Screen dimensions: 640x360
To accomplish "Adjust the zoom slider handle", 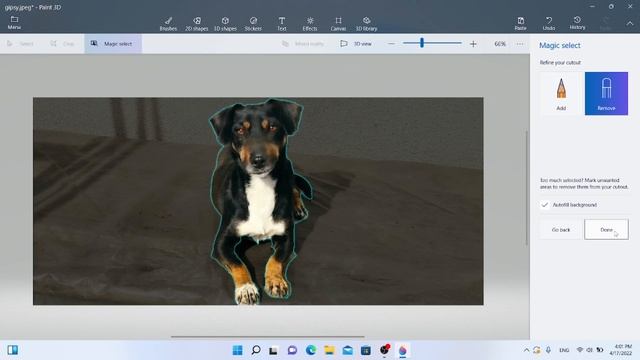I will coord(422,43).
